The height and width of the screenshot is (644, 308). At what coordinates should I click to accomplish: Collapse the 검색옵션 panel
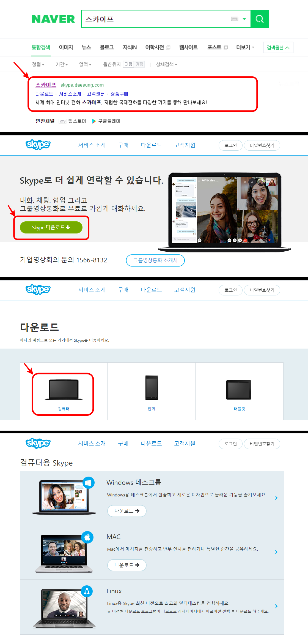pyautogui.click(x=278, y=47)
